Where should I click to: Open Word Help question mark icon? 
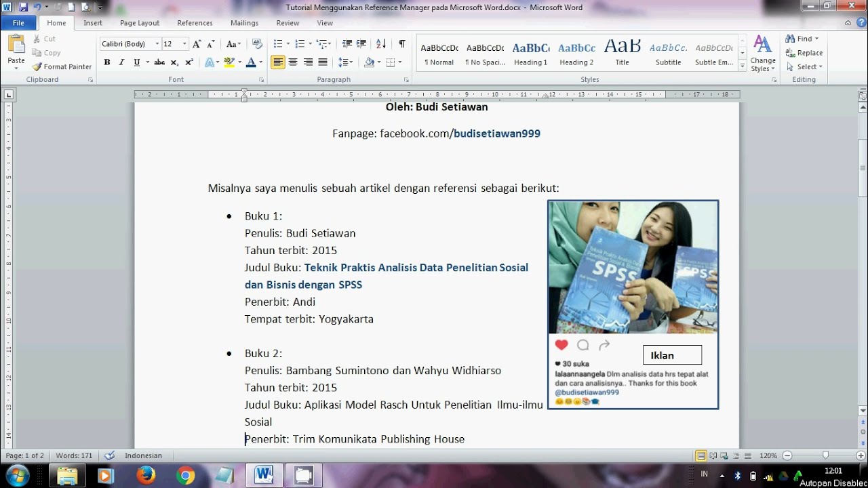(x=860, y=22)
